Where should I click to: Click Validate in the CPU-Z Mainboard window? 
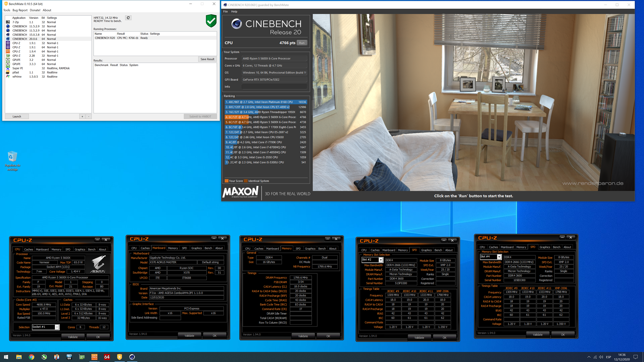coord(189,336)
